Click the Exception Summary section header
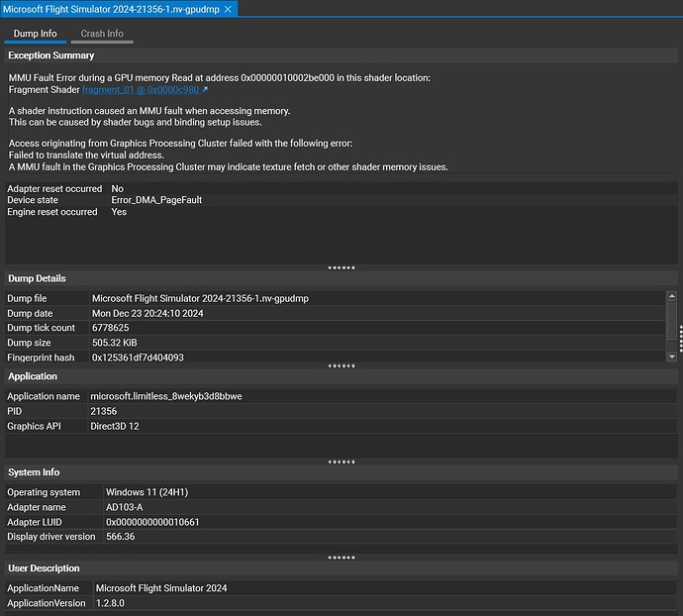 341,55
